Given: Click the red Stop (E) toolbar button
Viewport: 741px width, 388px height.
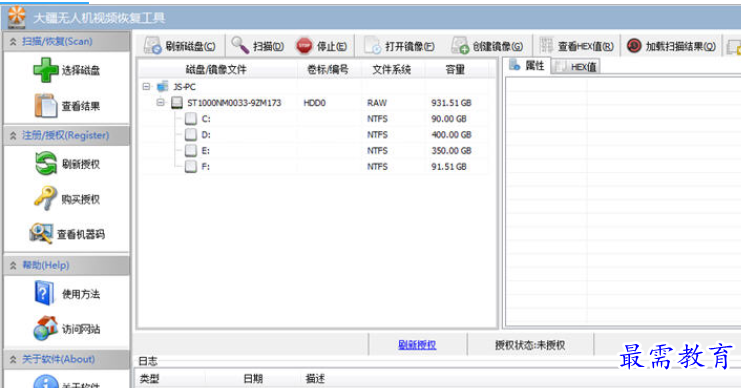Looking at the screenshot, I should point(321,46).
